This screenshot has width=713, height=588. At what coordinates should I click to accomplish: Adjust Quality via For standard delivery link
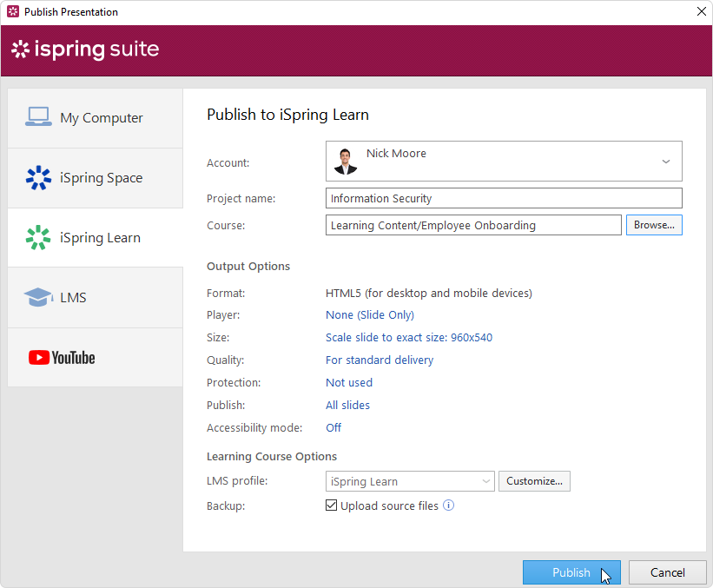coord(380,360)
